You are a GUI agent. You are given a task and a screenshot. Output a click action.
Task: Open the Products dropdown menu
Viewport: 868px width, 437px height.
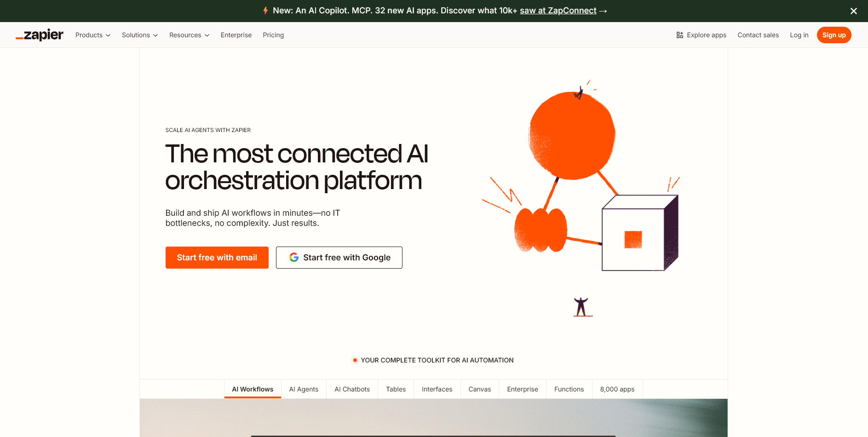92,34
